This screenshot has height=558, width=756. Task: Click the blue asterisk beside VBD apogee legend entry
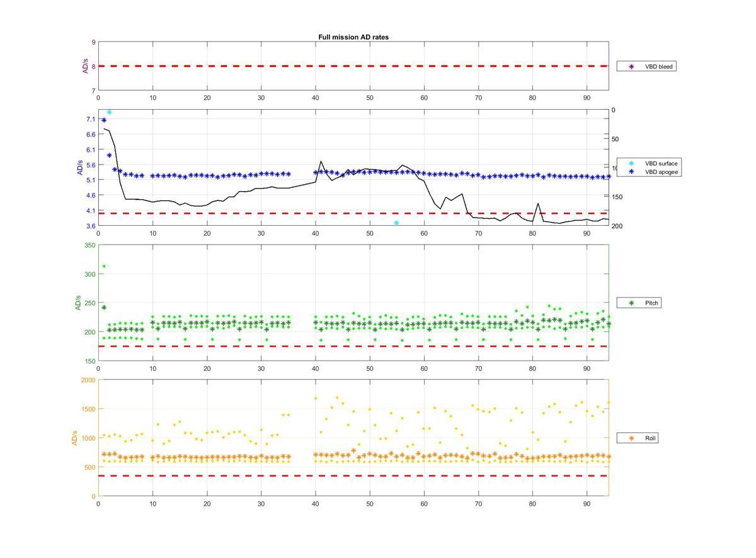click(631, 171)
